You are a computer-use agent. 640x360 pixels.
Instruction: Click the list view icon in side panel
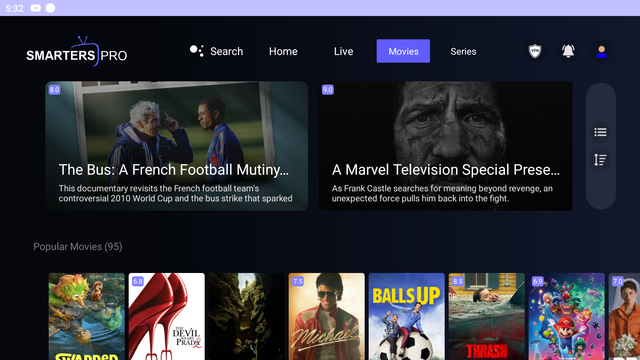tap(600, 132)
